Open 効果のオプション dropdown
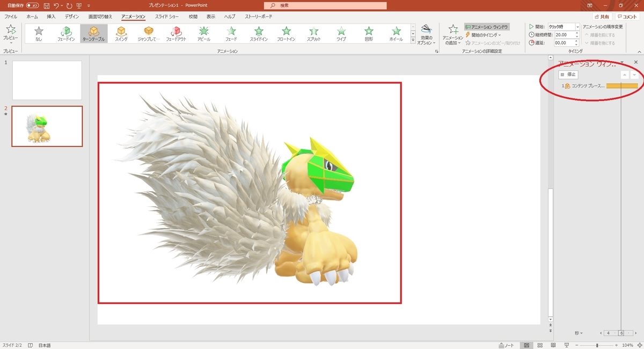 point(427,34)
